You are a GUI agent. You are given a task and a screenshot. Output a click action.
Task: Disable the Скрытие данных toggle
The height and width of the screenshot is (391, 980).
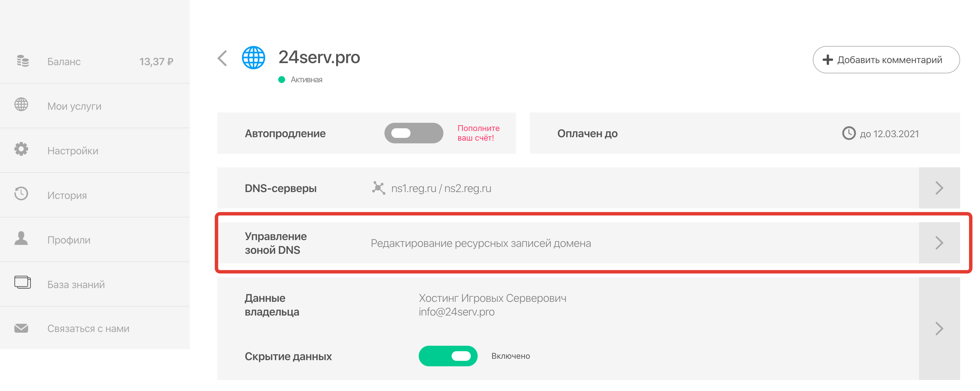click(x=448, y=356)
